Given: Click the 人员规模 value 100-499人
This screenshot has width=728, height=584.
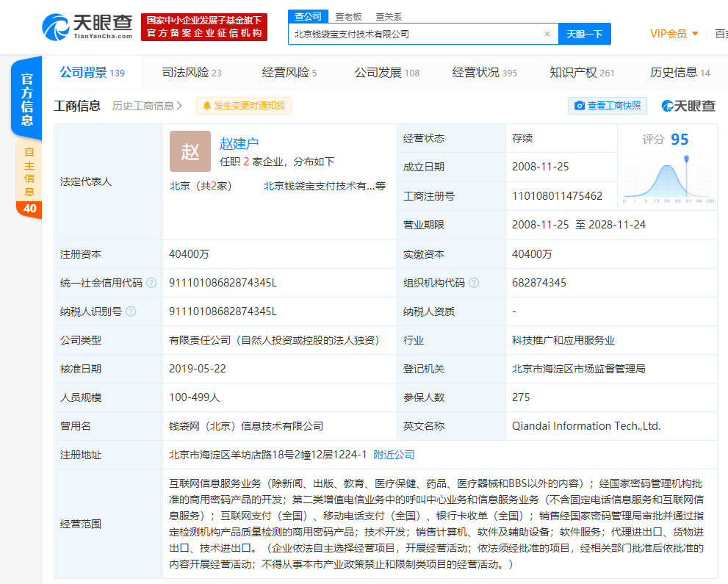Looking at the screenshot, I should tap(194, 397).
